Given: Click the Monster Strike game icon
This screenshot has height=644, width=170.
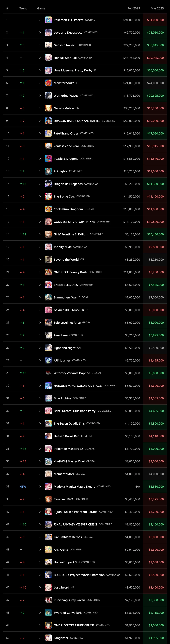Looking at the screenshot, I should 48,83.
